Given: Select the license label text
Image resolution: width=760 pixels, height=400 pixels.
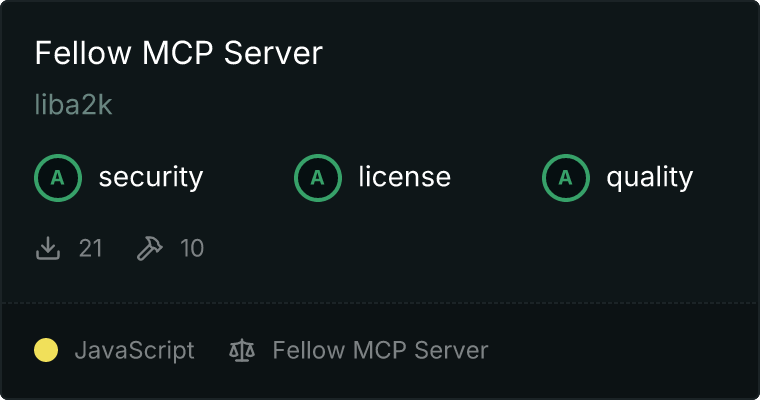Looking at the screenshot, I should [x=405, y=177].
